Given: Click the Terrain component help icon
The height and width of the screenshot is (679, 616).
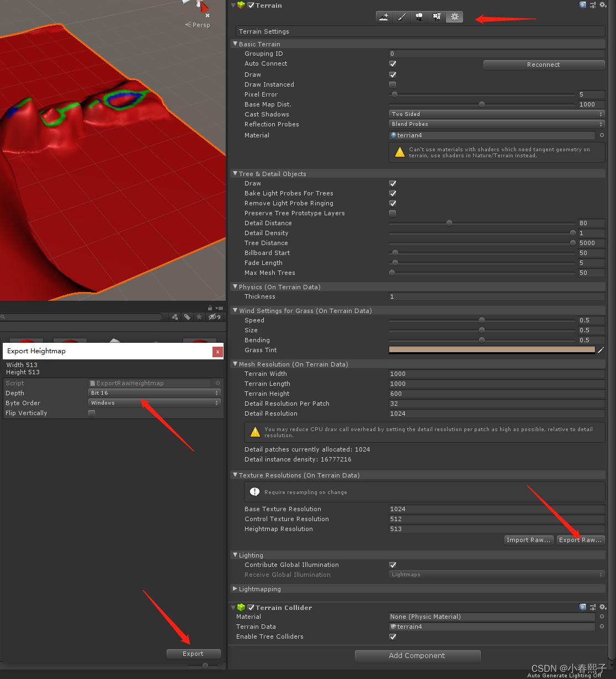Looking at the screenshot, I should [583, 4].
